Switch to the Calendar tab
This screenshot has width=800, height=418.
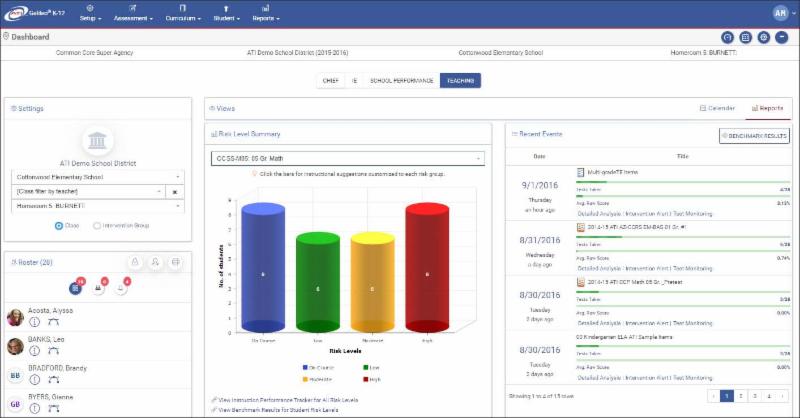pos(716,107)
